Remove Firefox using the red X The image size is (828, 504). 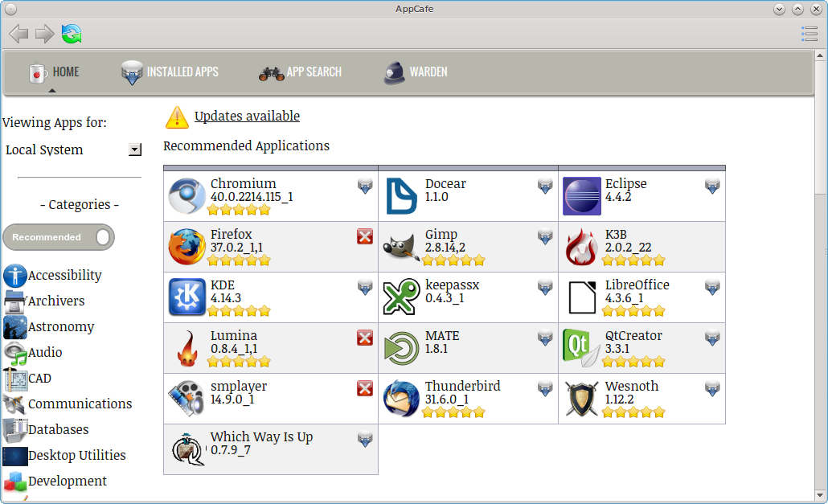click(365, 236)
